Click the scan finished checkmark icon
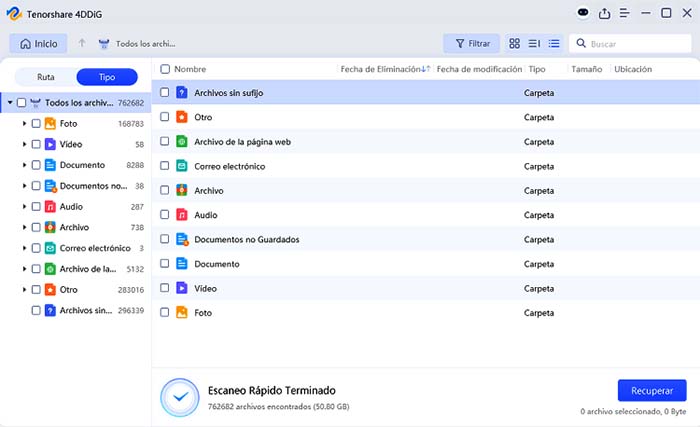The height and width of the screenshot is (427, 700). (180, 397)
